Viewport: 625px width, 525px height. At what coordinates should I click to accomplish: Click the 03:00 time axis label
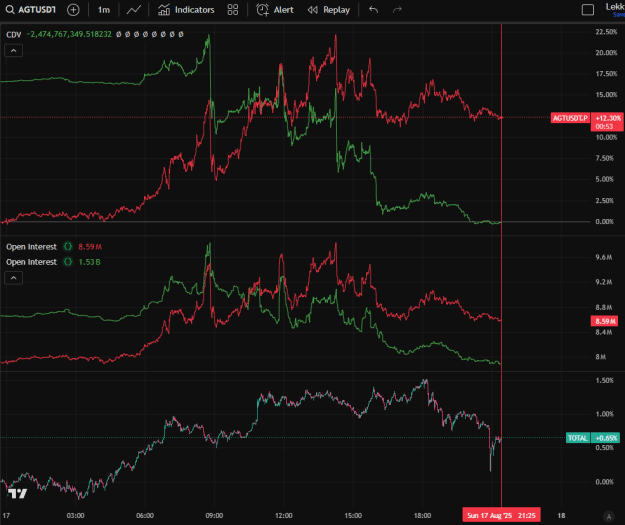pos(75,515)
